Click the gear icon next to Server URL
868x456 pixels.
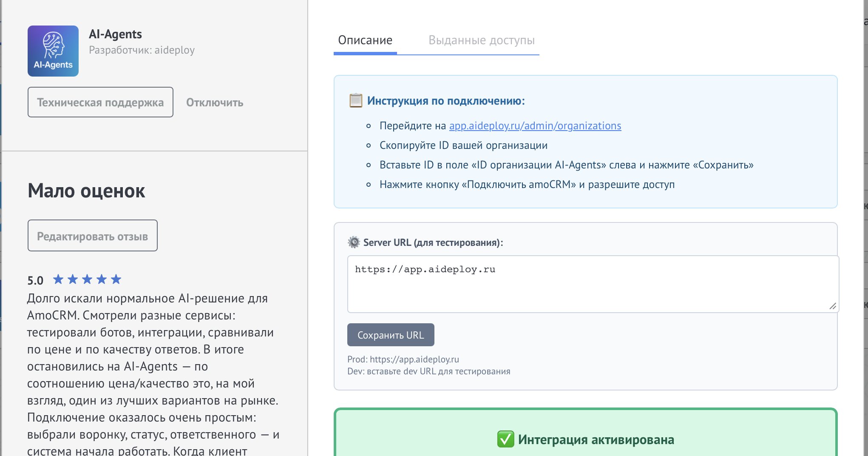point(353,242)
